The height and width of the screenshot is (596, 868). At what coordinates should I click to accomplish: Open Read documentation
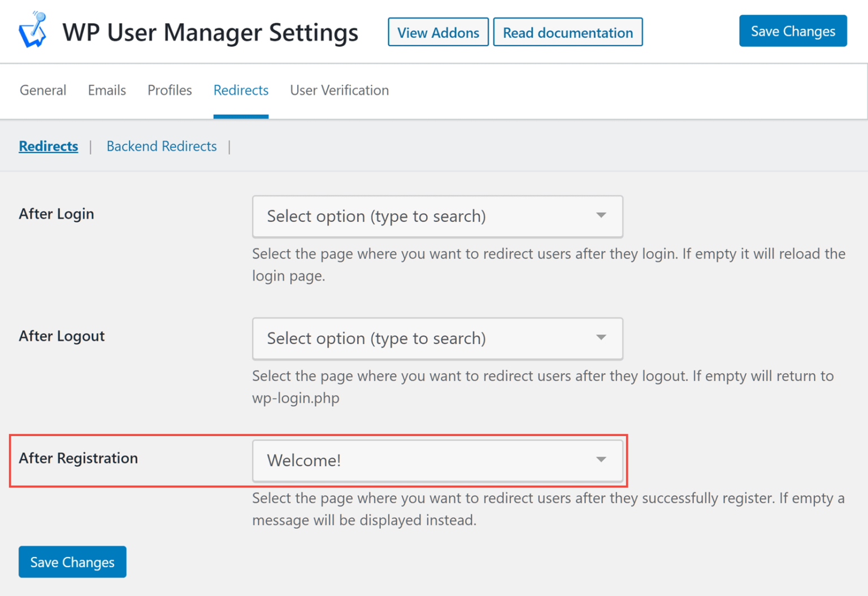coord(568,32)
